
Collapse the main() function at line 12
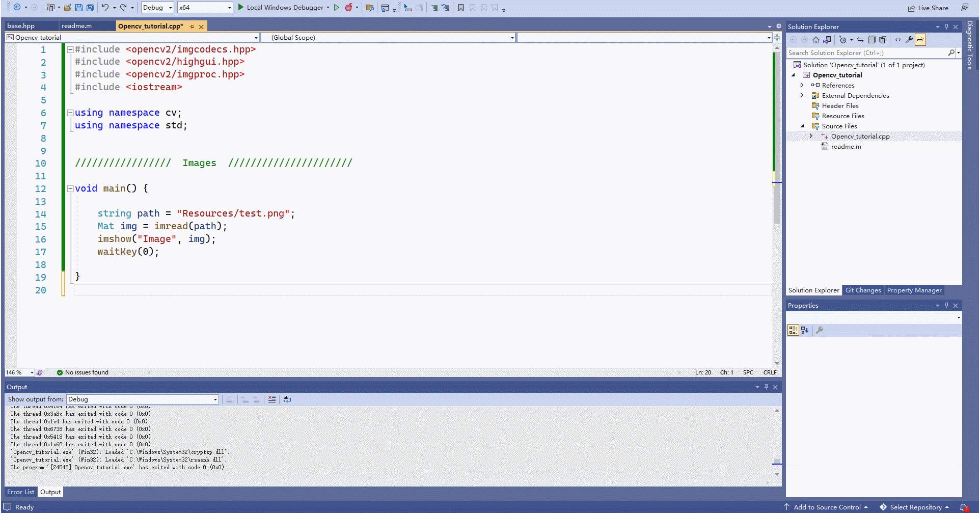[70, 188]
